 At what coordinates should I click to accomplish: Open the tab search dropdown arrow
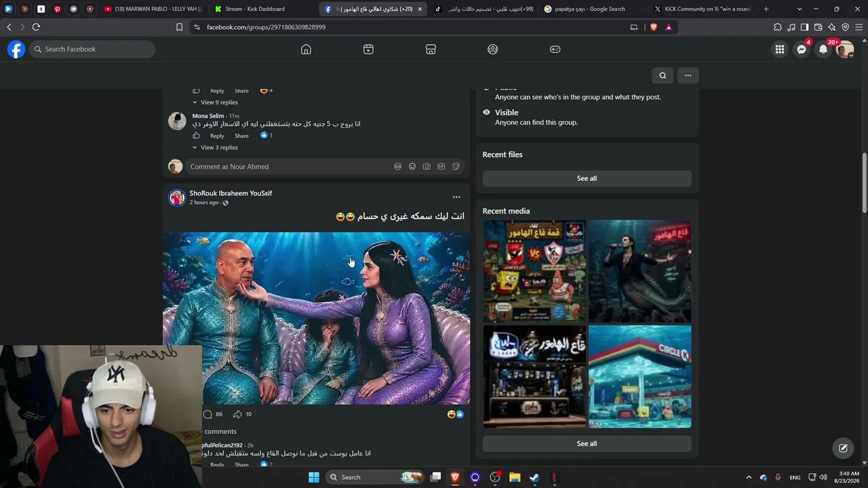[x=800, y=9]
